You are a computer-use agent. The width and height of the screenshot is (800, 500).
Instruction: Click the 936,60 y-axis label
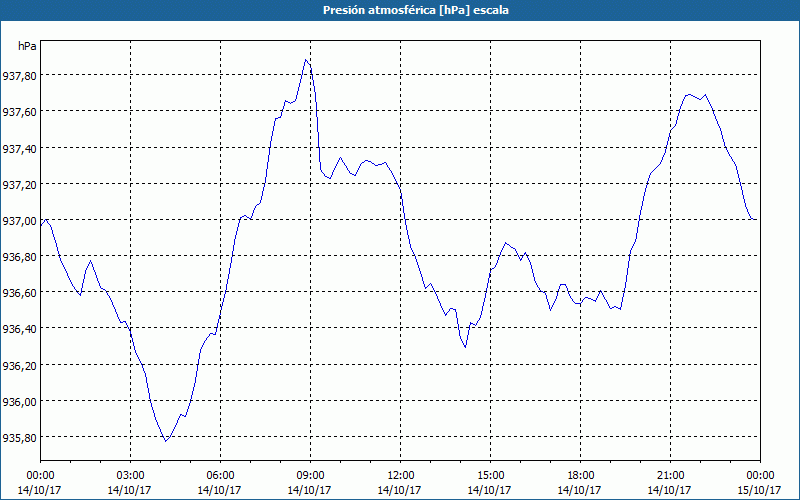tap(20, 293)
